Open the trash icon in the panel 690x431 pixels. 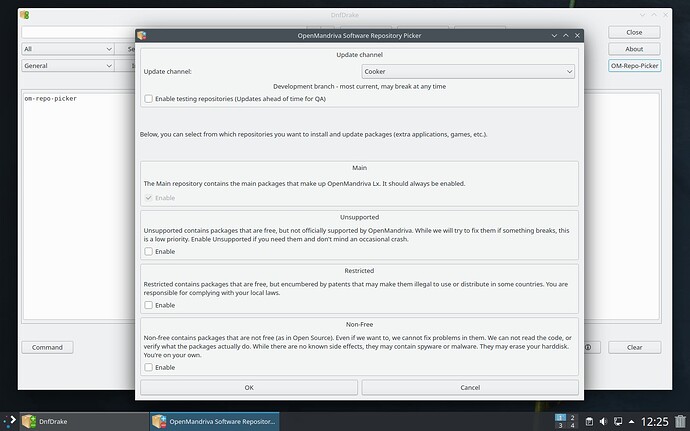coord(680,421)
